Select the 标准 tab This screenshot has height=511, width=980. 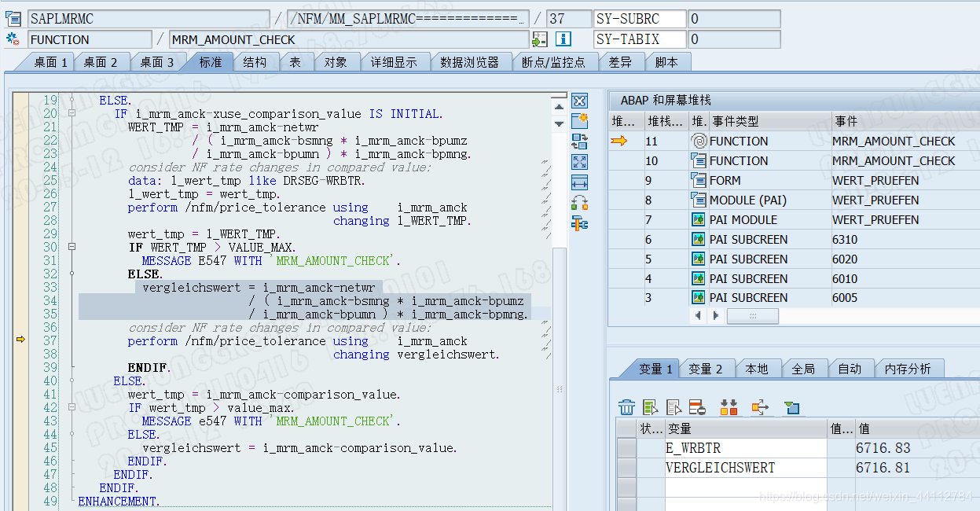pyautogui.click(x=211, y=62)
